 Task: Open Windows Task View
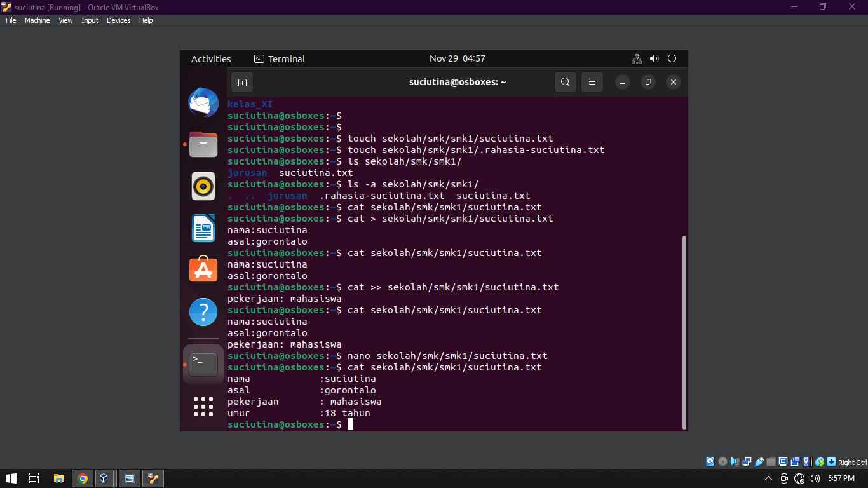click(x=34, y=478)
